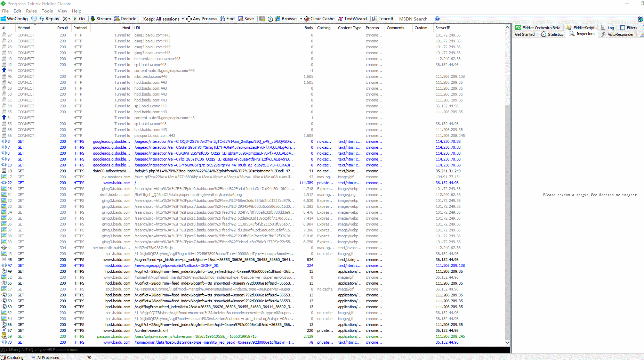Click the comment speech bubble icon
Viewport: 644px width, 360px height.
34,19
